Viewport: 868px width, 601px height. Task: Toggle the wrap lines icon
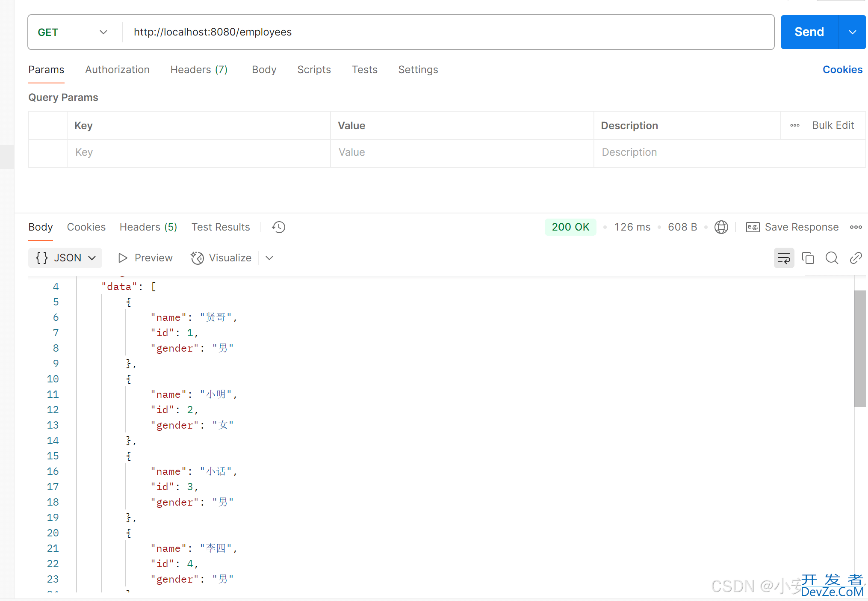(x=784, y=258)
